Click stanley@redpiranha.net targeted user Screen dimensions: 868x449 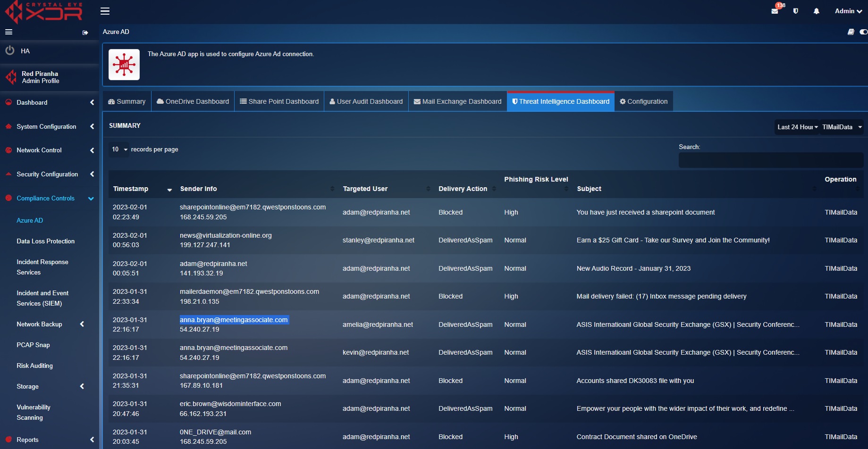(x=379, y=240)
